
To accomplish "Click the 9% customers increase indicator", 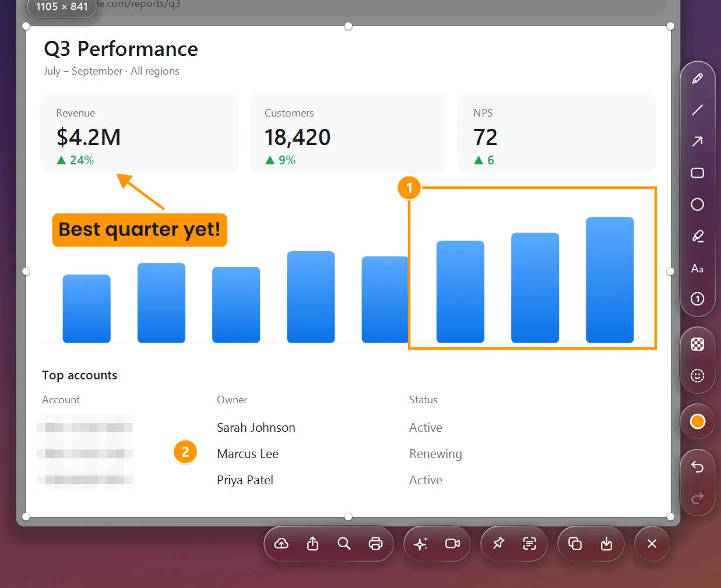I will coord(280,160).
